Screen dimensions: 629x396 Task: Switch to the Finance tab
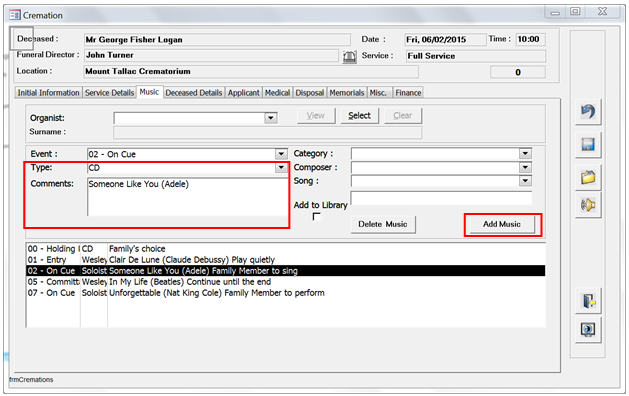tap(408, 93)
